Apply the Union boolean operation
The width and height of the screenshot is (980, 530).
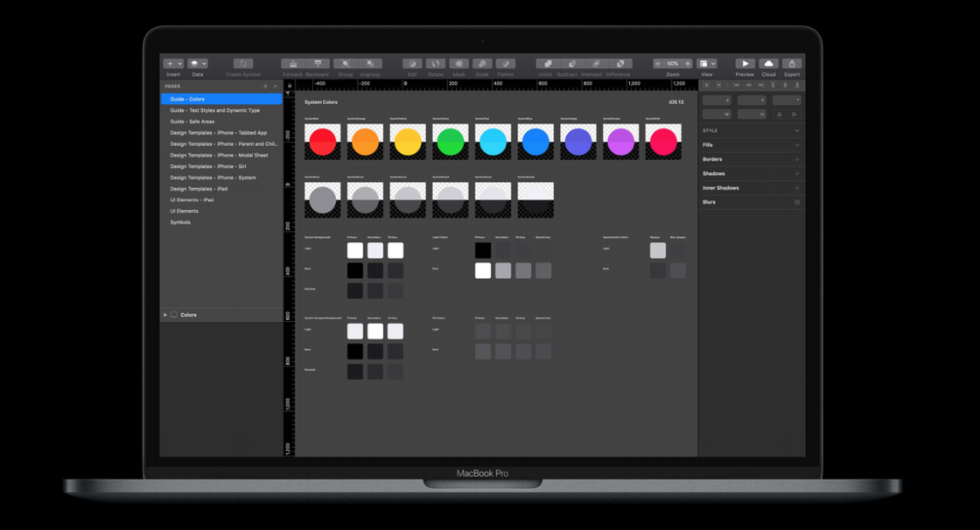pos(548,64)
